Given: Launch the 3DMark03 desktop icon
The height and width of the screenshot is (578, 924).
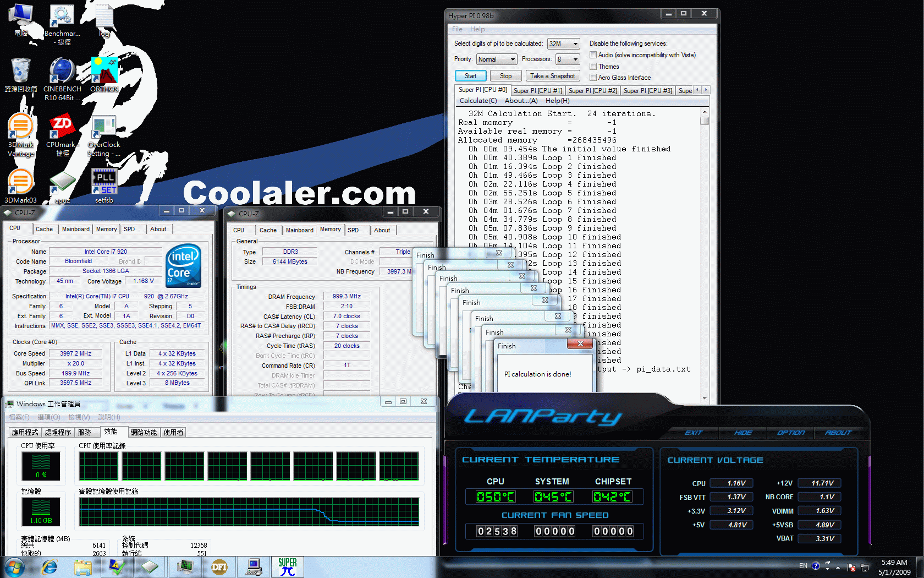Looking at the screenshot, I should pos(20,186).
